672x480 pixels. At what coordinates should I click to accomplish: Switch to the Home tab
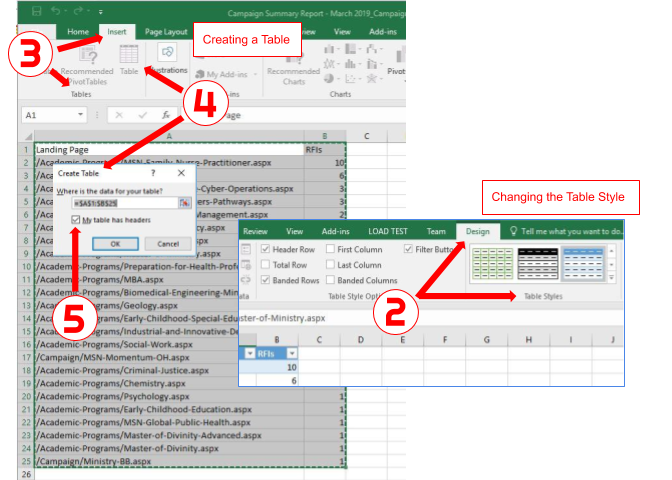78,32
